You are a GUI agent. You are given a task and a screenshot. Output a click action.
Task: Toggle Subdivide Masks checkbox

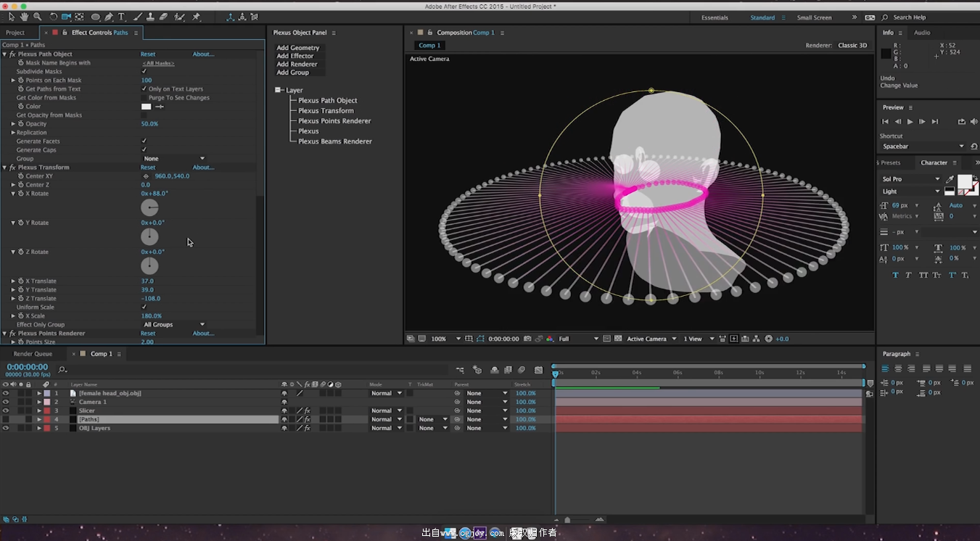point(144,72)
